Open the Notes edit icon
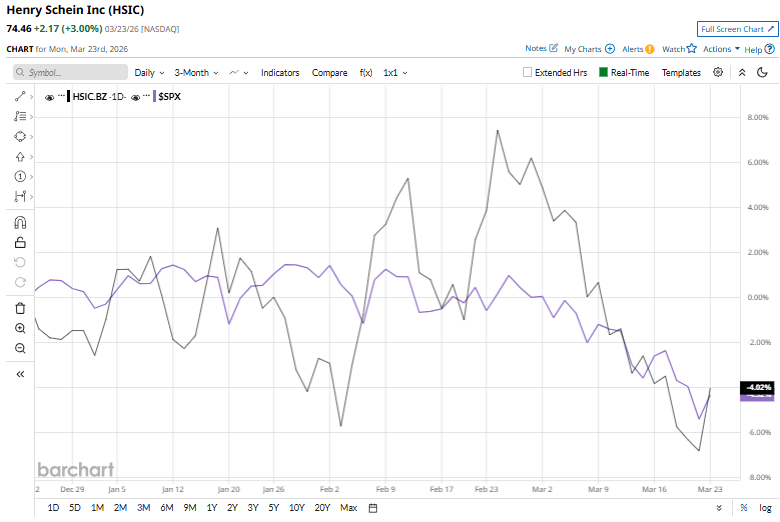Image resolution: width=780 pixels, height=522 pixels. 553,48
